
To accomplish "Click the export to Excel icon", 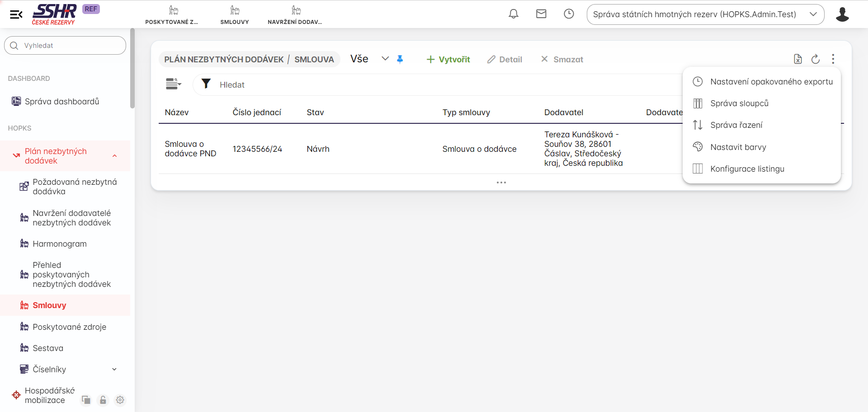I will click(798, 59).
